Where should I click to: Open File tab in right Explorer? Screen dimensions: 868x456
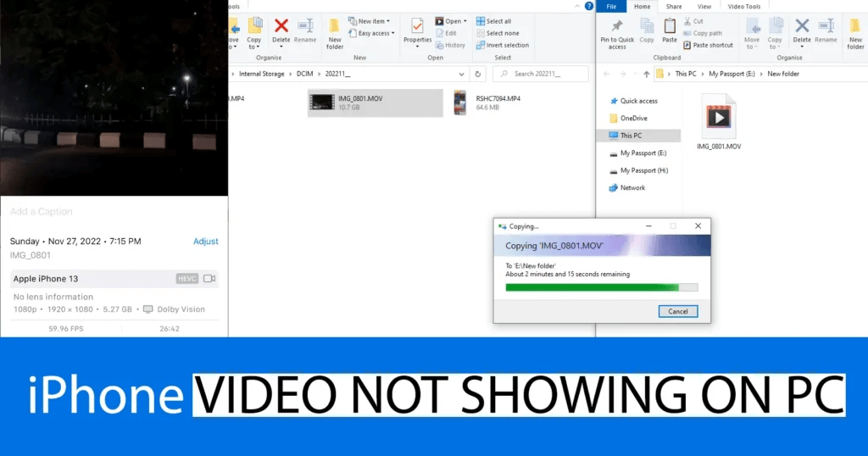click(x=611, y=6)
